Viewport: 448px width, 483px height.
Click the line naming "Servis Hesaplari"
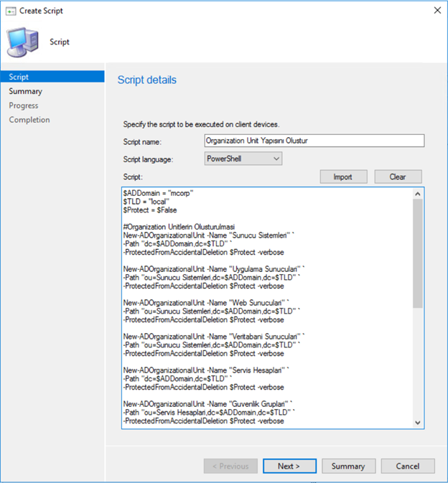(206, 370)
